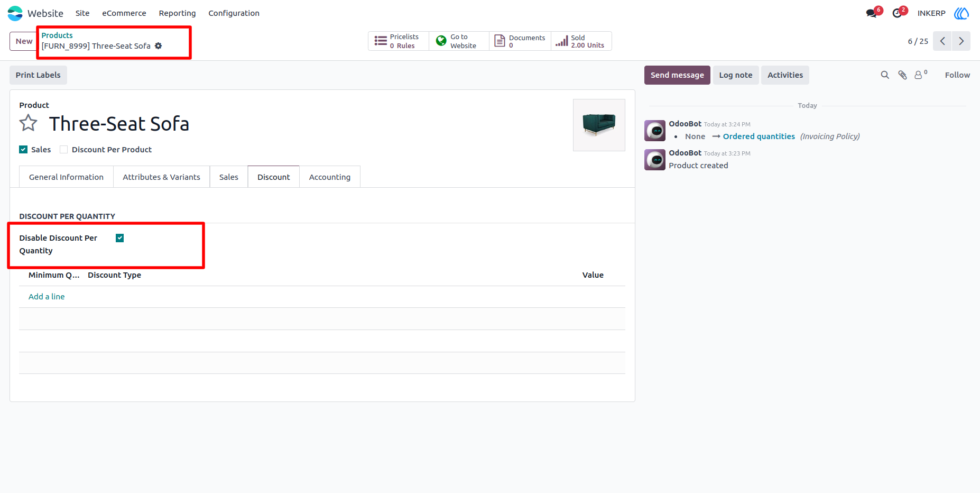The image size is (980, 493).
Task: Edit the Three-Seat Sofa name field
Action: 119,124
